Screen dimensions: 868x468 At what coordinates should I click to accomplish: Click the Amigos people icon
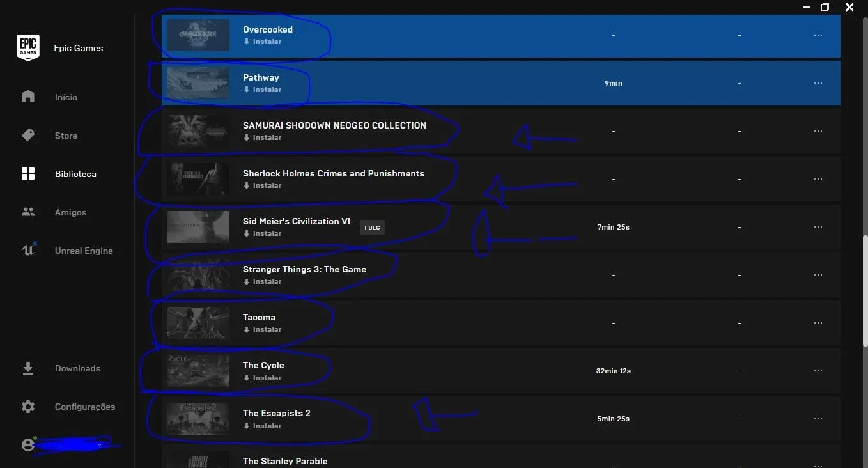click(28, 212)
